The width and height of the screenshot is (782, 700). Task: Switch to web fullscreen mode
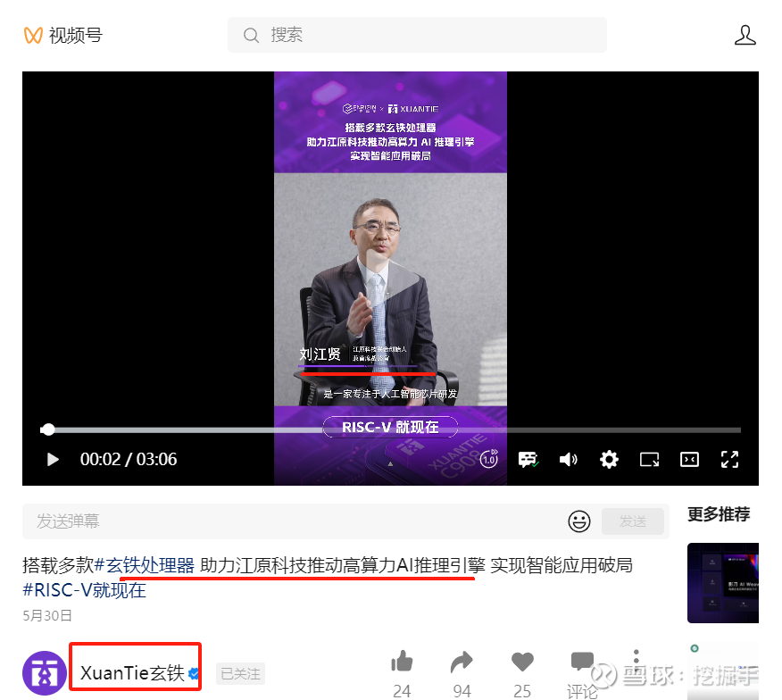(x=689, y=459)
